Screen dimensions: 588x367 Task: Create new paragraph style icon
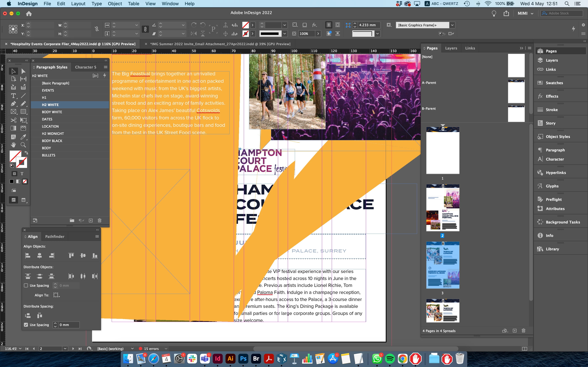91,220
